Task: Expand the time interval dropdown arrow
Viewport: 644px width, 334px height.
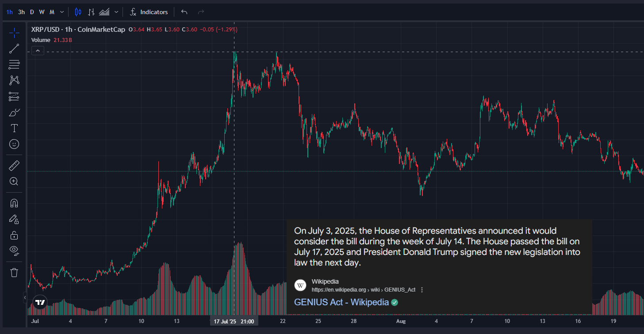Action: 62,12
